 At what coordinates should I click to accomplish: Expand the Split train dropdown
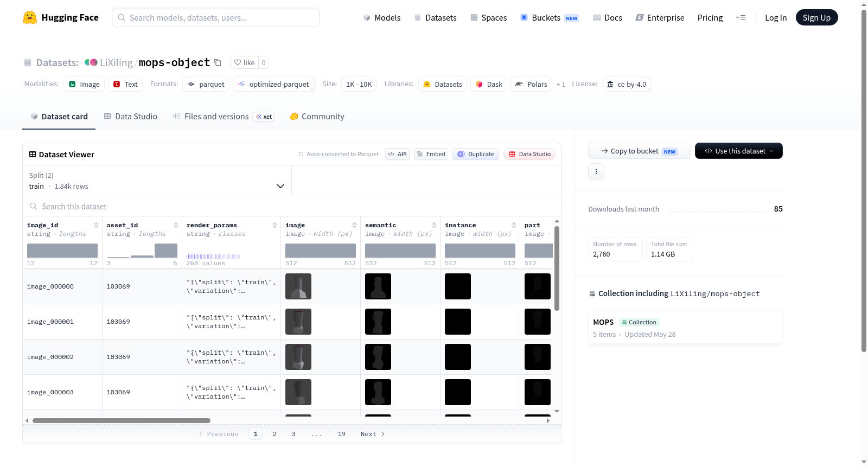[157, 181]
